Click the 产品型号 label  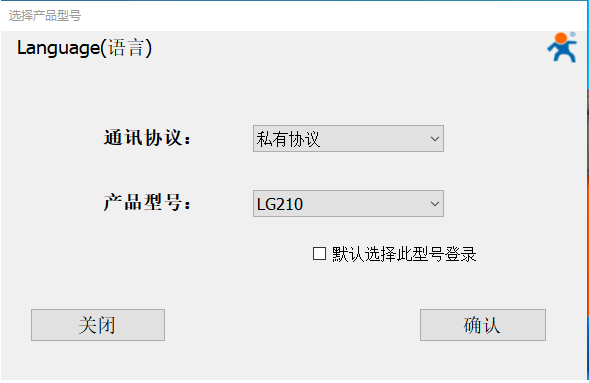pyautogui.click(x=147, y=202)
